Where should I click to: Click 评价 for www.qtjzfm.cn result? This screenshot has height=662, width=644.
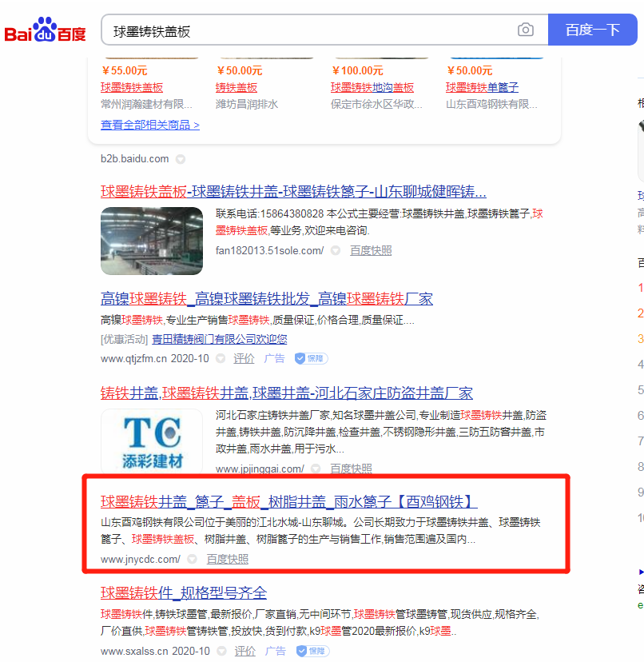(x=244, y=358)
